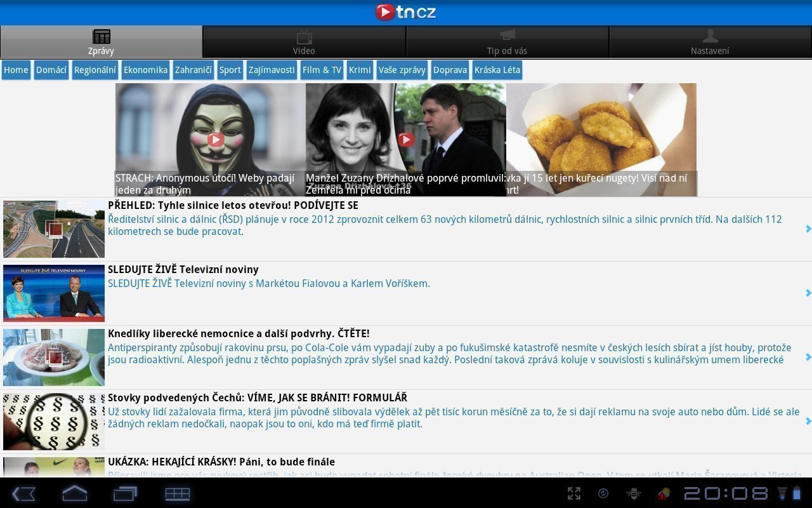
Task: Tap the newspaper icon on Zprávy tab
Action: pyautogui.click(x=101, y=37)
